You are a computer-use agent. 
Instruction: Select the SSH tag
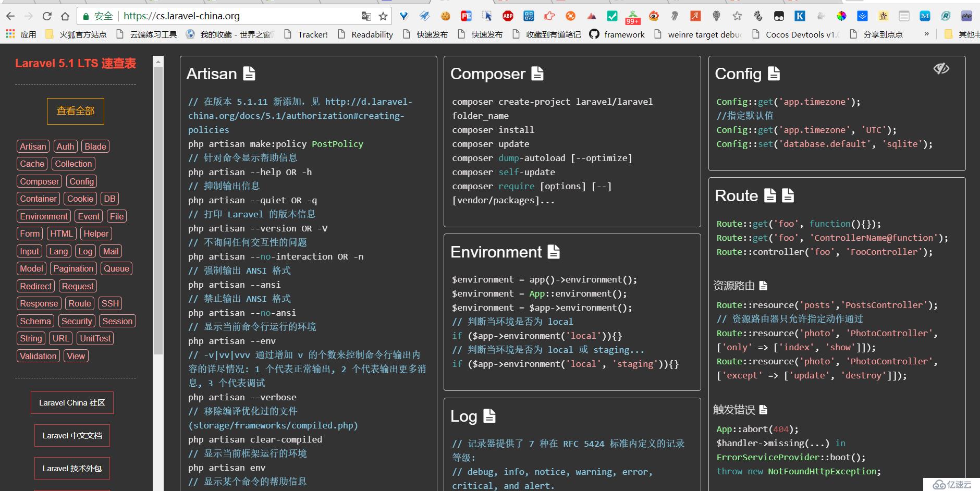(x=111, y=303)
